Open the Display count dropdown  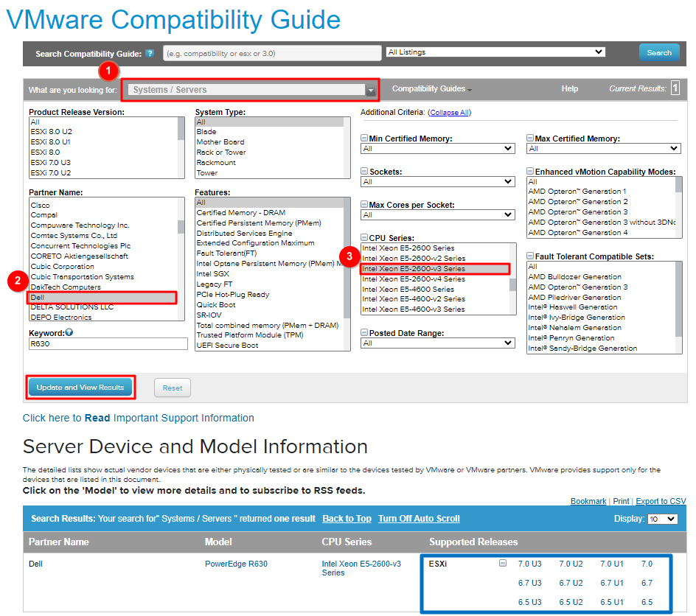(663, 519)
